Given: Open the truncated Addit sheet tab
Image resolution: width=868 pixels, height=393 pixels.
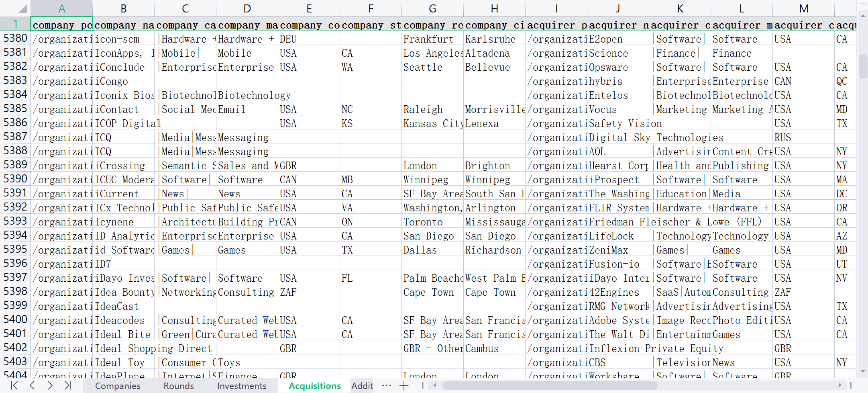Looking at the screenshot, I should 362,386.
